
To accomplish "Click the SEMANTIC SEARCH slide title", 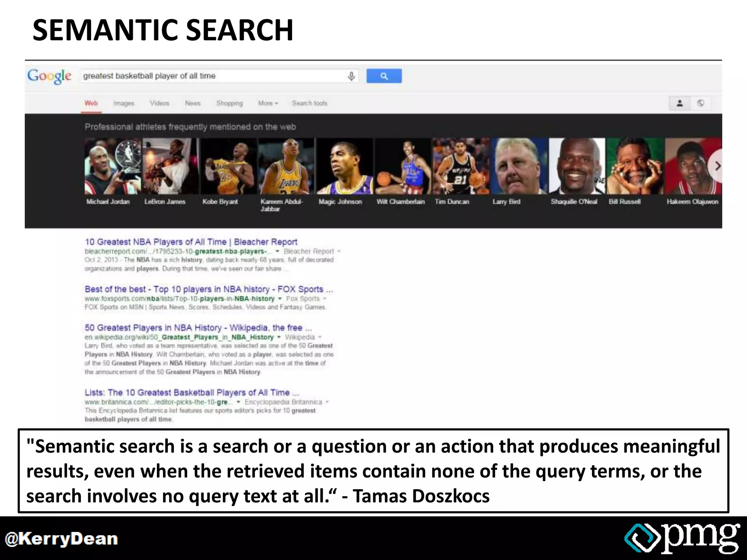I will tap(163, 30).
